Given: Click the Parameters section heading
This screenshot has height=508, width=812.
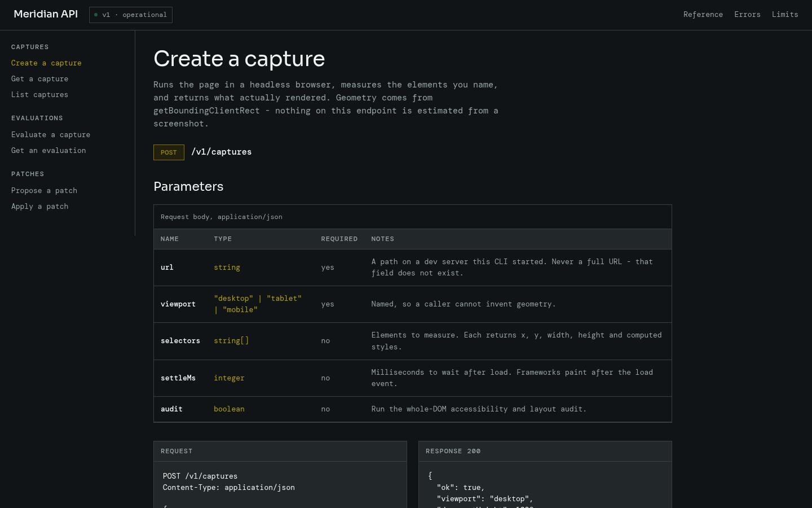Looking at the screenshot, I should coord(188,186).
